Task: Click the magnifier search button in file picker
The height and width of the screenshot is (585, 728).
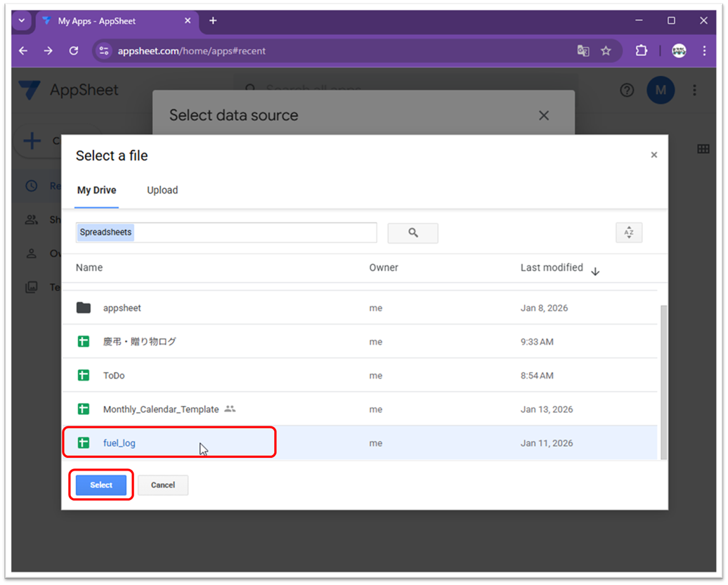Action: [x=412, y=232]
